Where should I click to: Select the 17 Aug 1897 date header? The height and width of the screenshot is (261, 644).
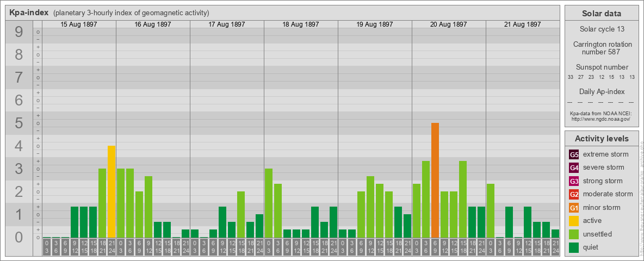(227, 24)
